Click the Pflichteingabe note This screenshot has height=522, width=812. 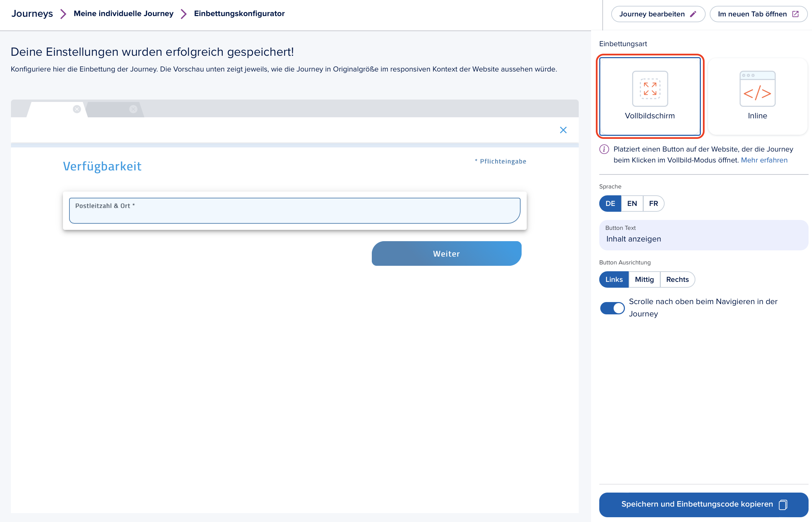500,161
